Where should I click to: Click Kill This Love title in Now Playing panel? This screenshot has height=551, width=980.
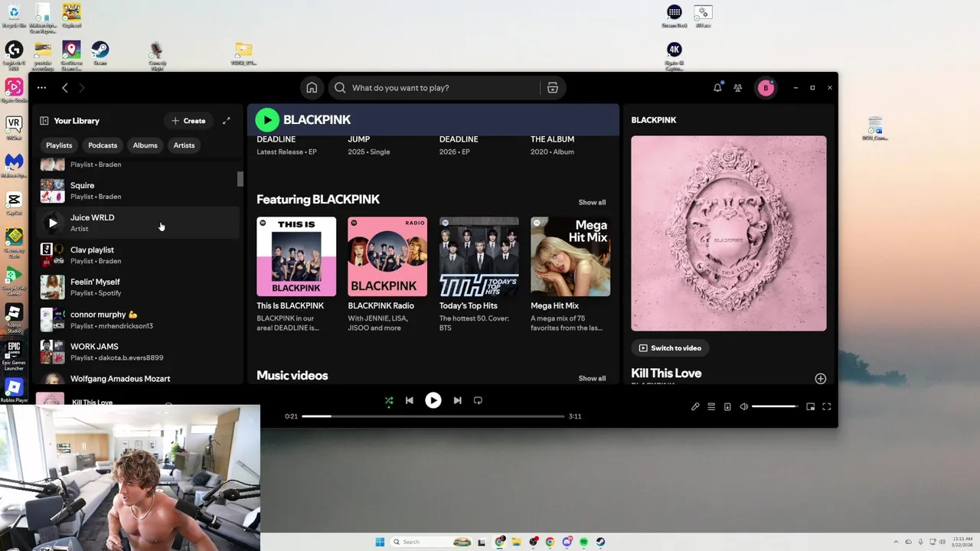click(x=666, y=373)
